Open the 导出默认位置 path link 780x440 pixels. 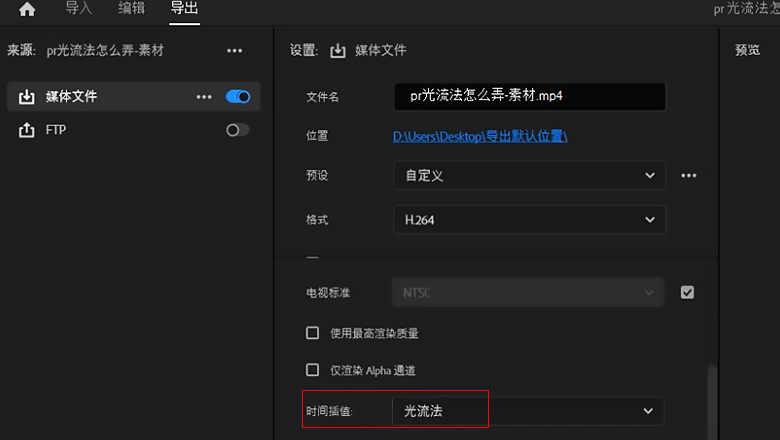[480, 136]
